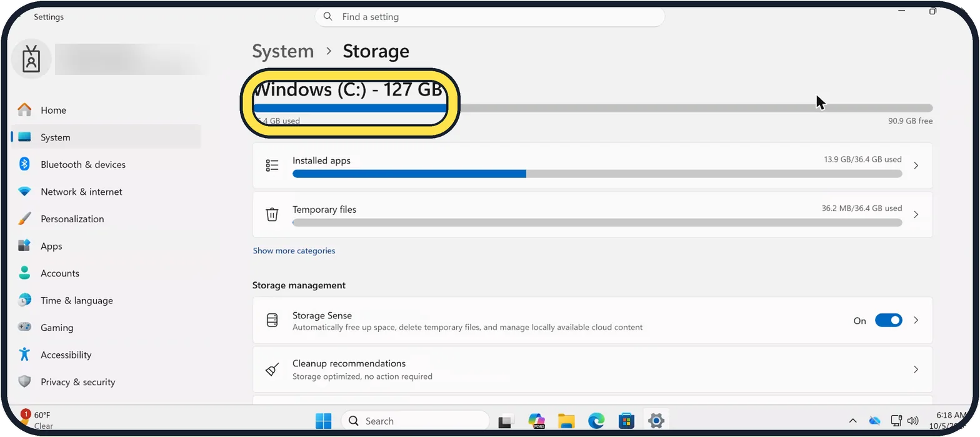The image size is (980, 437).
Task: Open Bluetooth & devices settings
Action: pos(106,164)
